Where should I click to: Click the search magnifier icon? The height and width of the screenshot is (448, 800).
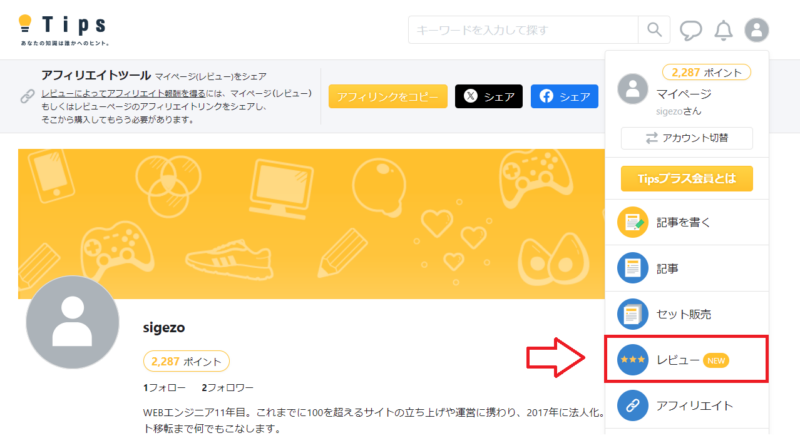pyautogui.click(x=654, y=30)
